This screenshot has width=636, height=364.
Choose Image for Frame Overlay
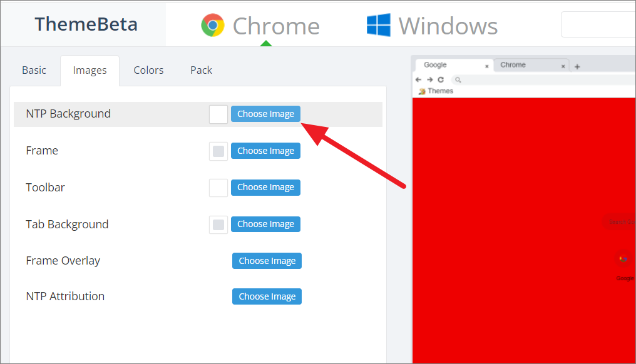click(267, 261)
